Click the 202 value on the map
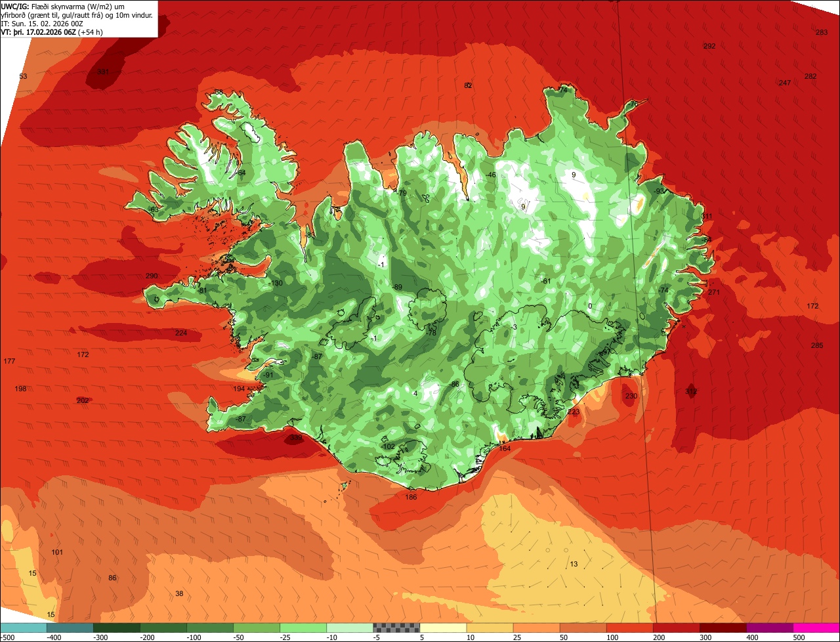The image size is (840, 642). pos(83,400)
